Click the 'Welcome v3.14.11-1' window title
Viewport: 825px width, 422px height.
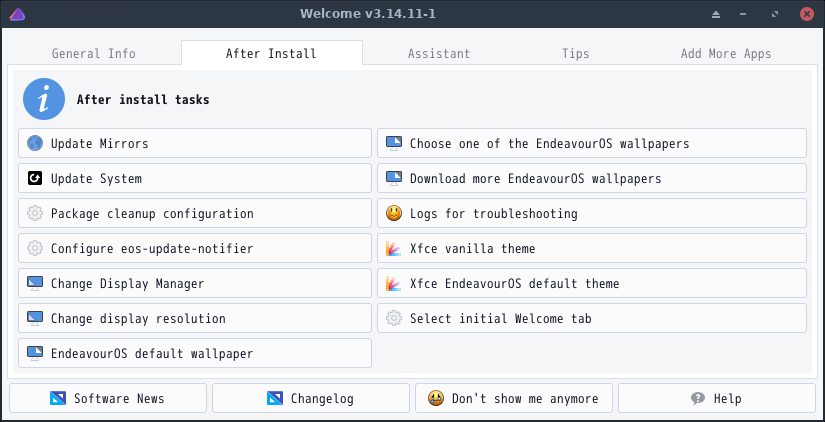pyautogui.click(x=368, y=14)
